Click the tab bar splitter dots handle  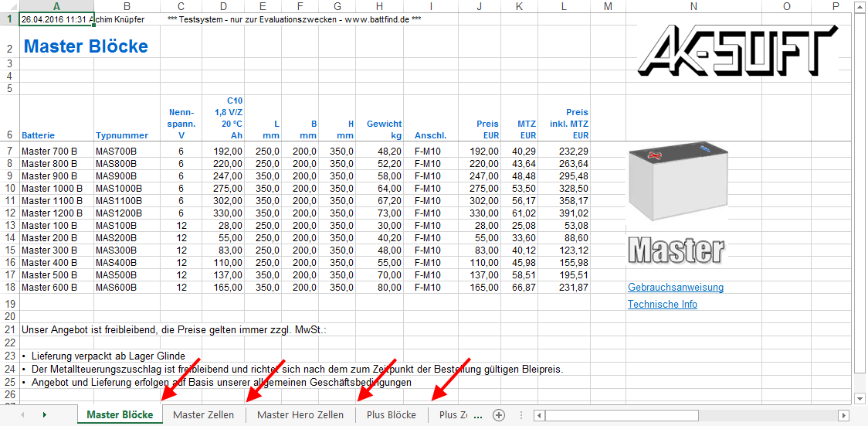tap(521, 415)
